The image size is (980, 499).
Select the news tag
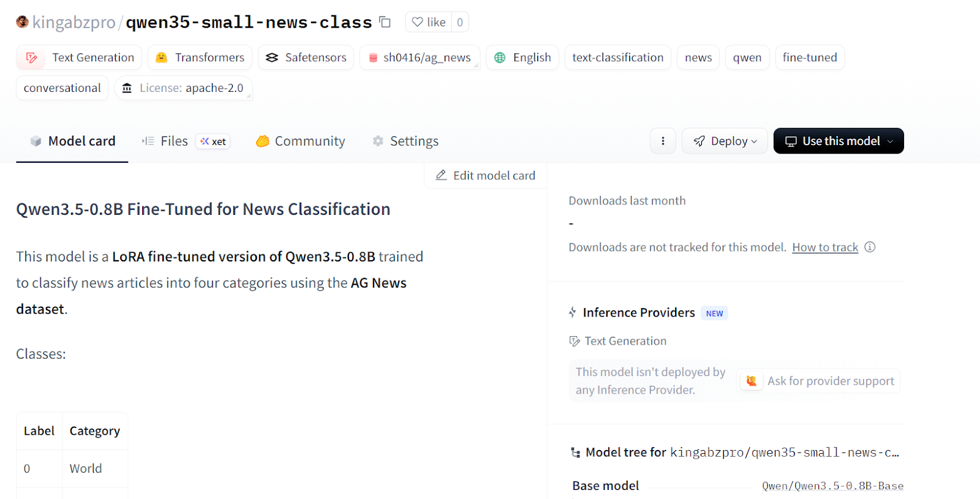(x=698, y=58)
